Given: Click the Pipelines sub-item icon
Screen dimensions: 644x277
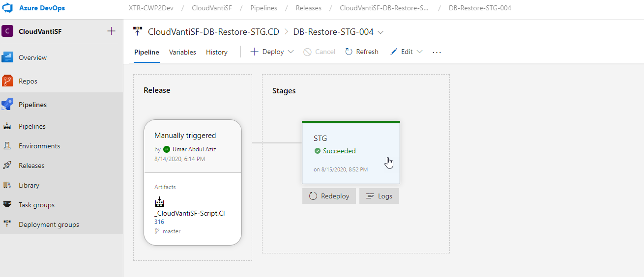Looking at the screenshot, I should [x=7, y=126].
